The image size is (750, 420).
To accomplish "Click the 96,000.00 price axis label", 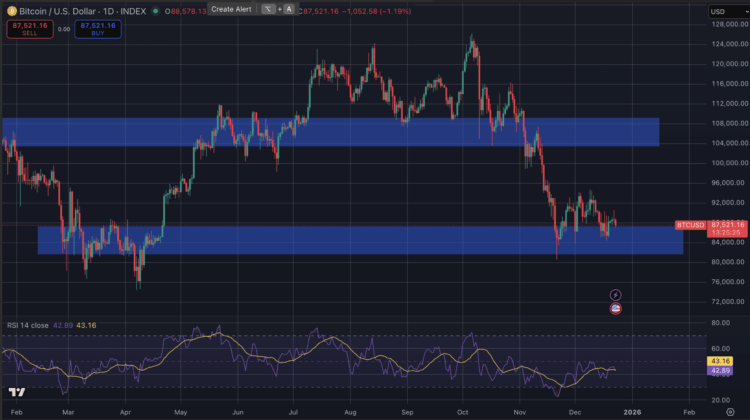I will 730,183.
